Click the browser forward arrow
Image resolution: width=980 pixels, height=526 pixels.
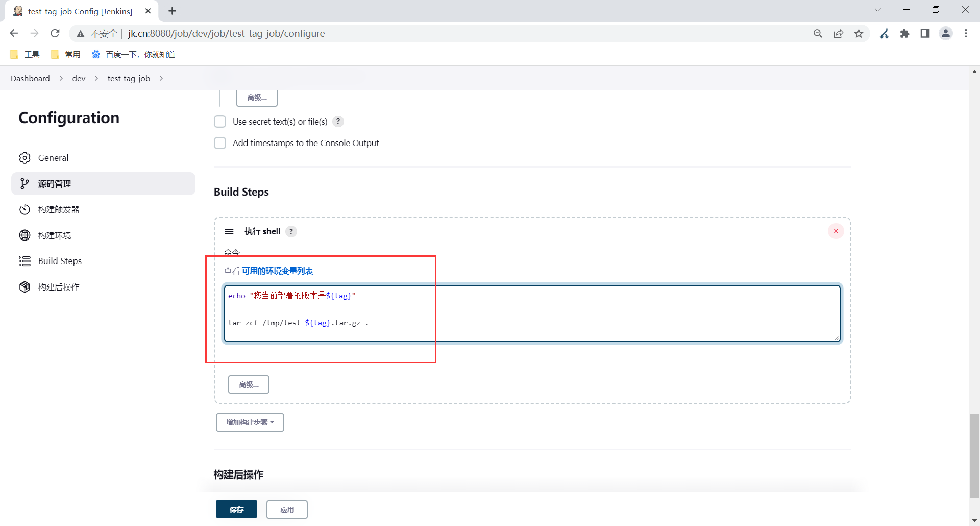34,33
